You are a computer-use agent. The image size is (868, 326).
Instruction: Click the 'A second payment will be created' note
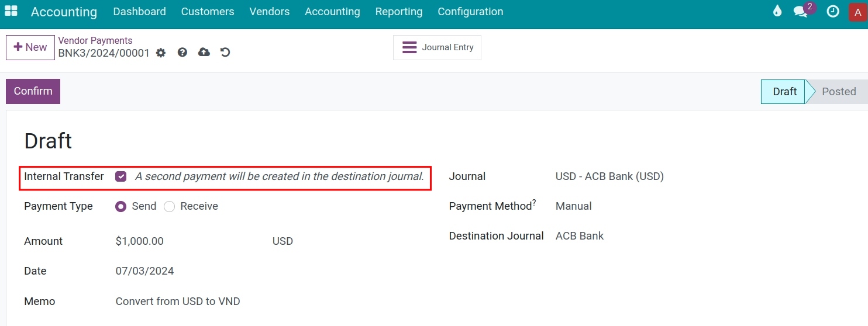tap(280, 176)
